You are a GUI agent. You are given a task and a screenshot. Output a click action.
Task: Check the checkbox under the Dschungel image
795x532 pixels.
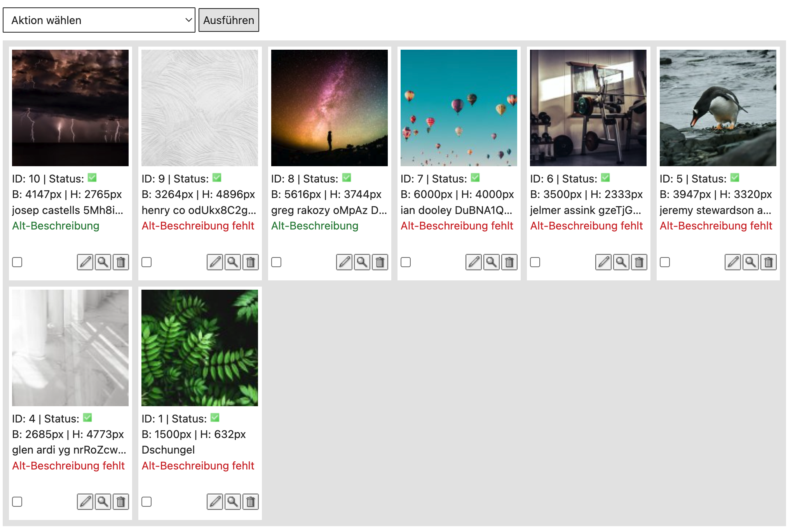pyautogui.click(x=146, y=502)
